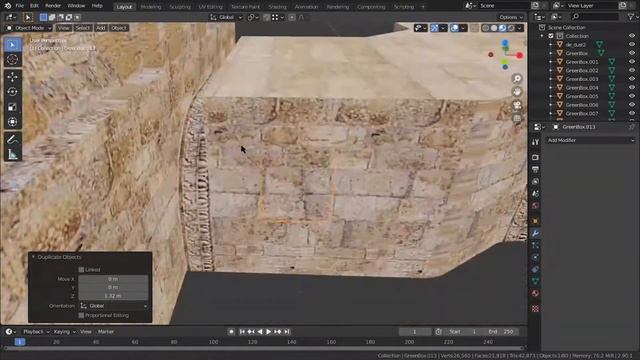Open the Output properties tab

[536, 169]
